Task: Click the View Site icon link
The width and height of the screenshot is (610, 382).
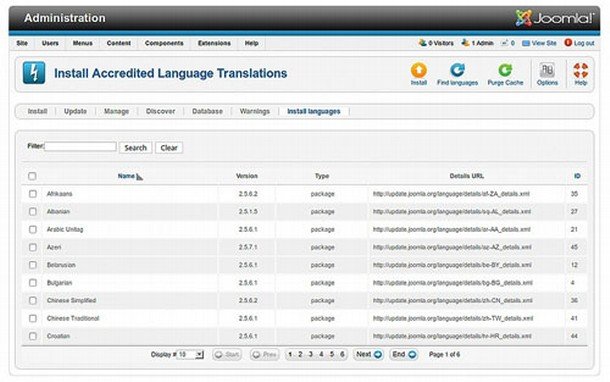Action: coord(526,43)
